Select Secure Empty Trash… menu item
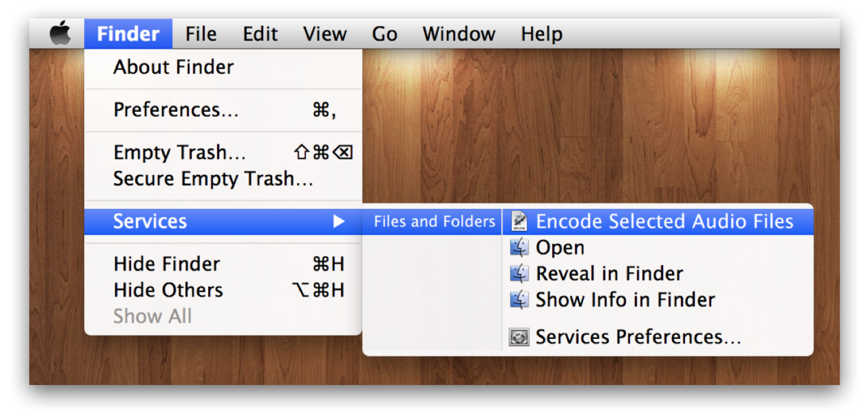Viewport: 868px width, 419px height. click(223, 179)
